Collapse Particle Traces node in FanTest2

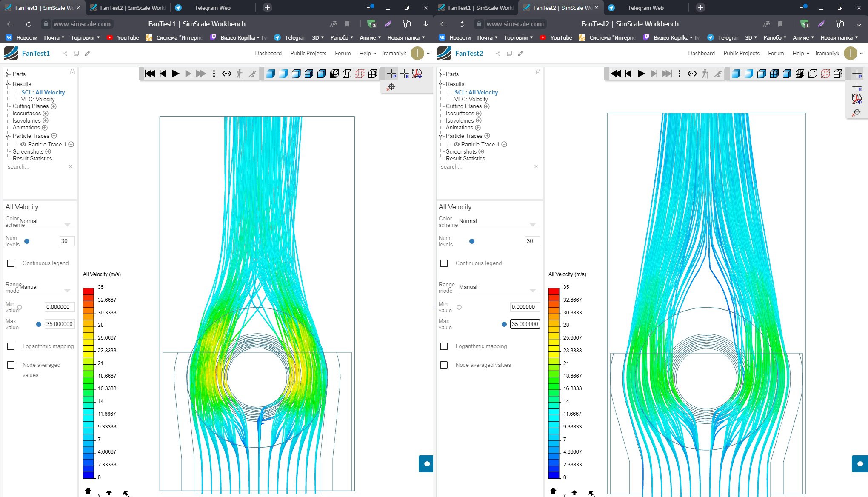440,136
